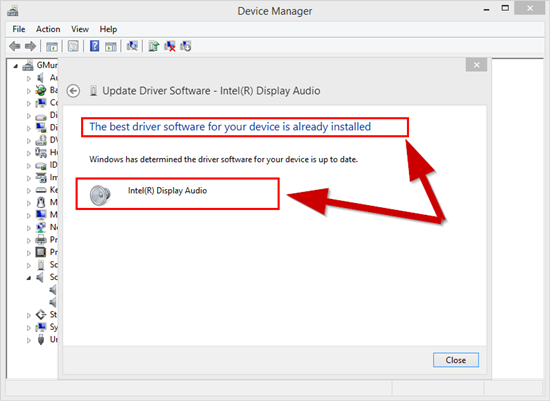Click the 'Intel(R) Display Audio' device name text
Image resolution: width=550 pixels, height=401 pixels.
[x=167, y=191]
